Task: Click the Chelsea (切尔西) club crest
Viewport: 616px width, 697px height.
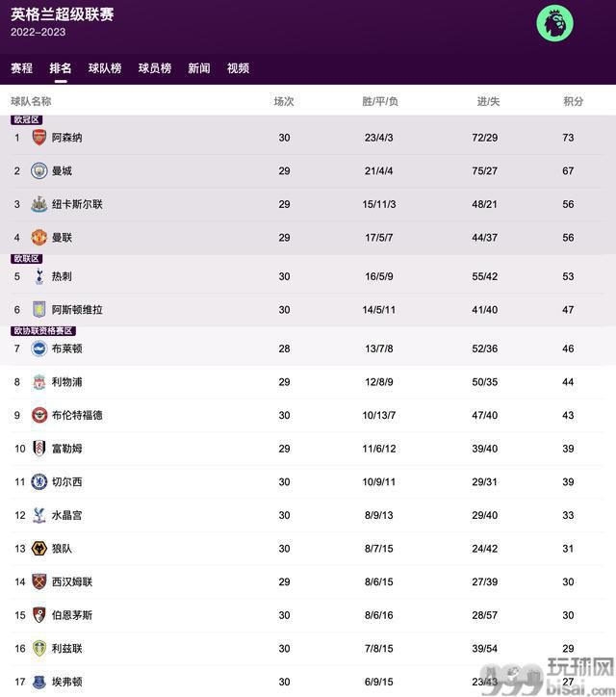Action: [x=39, y=482]
